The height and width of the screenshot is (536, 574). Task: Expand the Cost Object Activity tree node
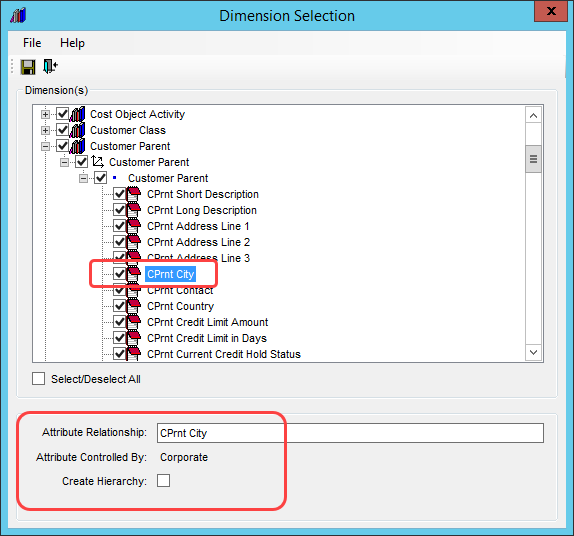pos(45,115)
